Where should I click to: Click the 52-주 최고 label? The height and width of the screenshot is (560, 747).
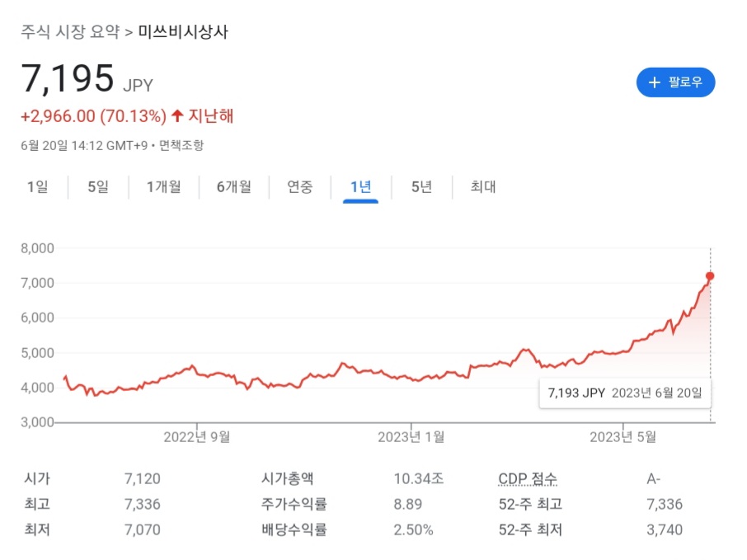530,504
